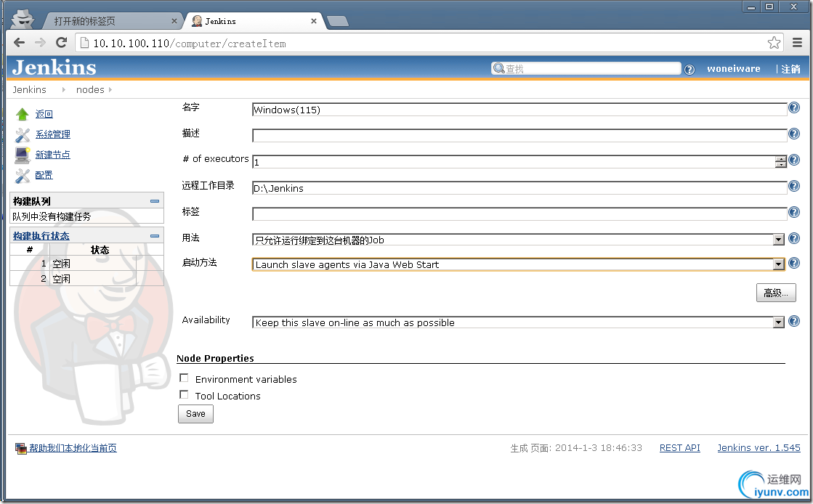This screenshot has height=504, width=813.
Task: Enable Environment variables checkbox
Action: pos(184,378)
